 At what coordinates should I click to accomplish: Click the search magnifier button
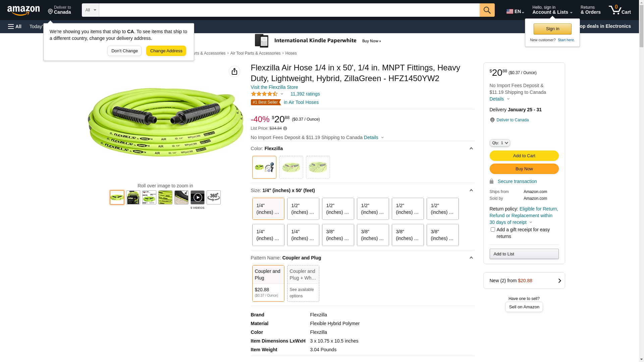point(487,10)
